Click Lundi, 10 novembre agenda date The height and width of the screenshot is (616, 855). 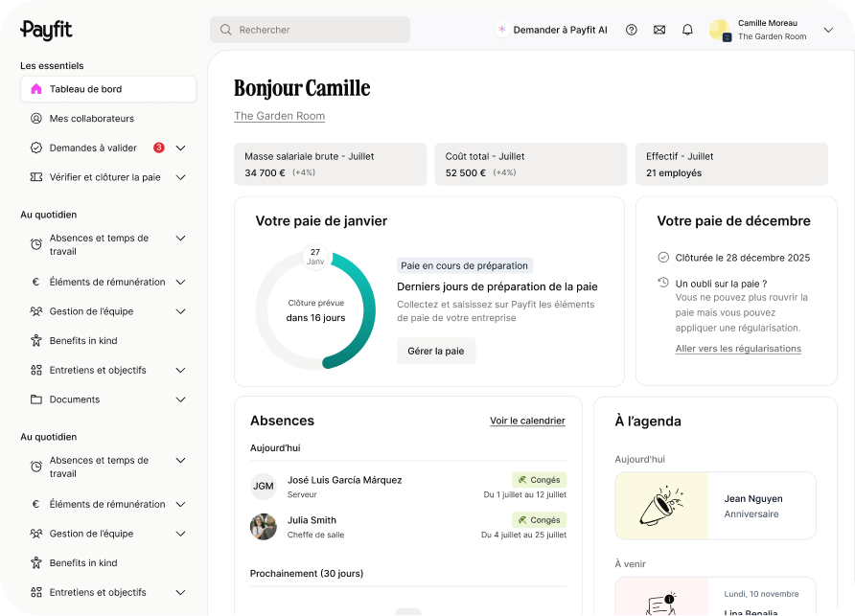pos(761,594)
